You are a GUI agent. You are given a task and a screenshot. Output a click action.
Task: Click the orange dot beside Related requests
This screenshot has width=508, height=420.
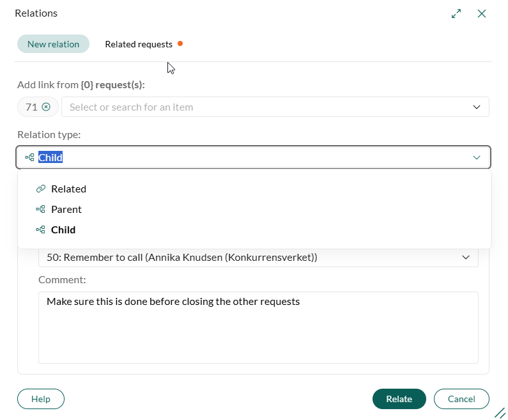click(180, 43)
